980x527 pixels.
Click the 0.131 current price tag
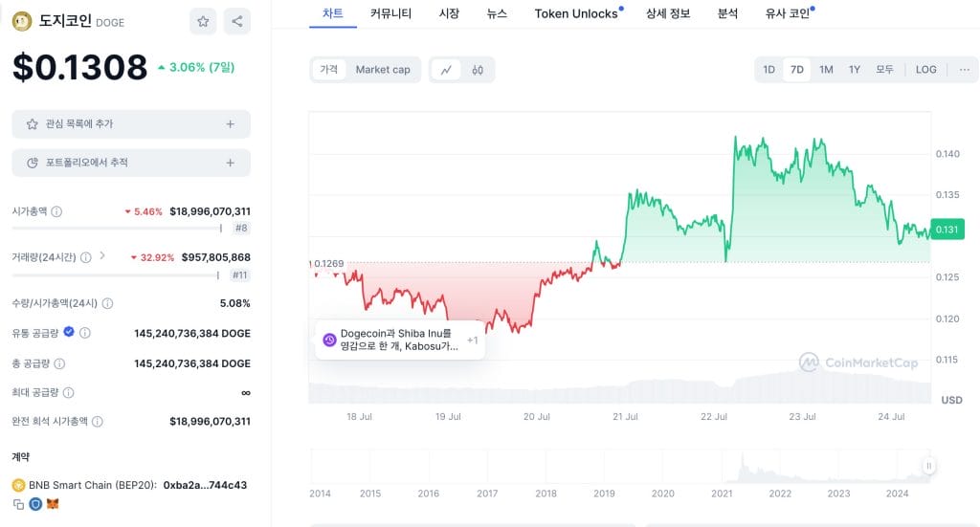pos(947,230)
